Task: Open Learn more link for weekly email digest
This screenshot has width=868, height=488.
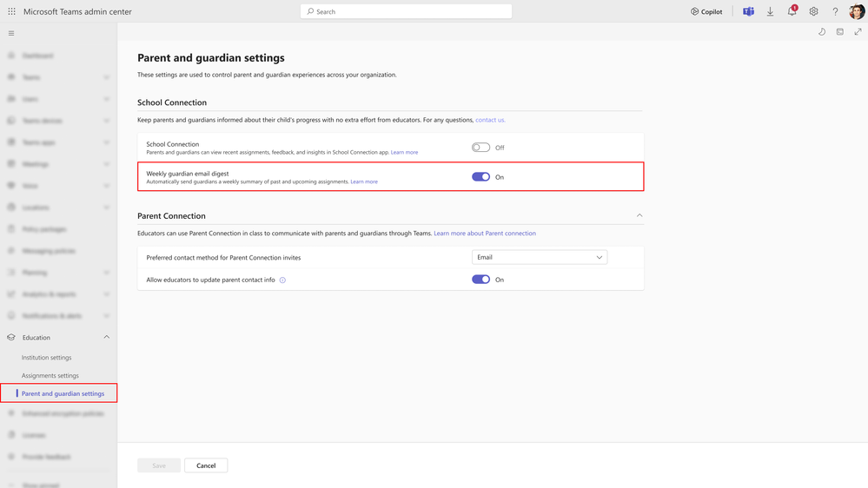Action: click(364, 181)
